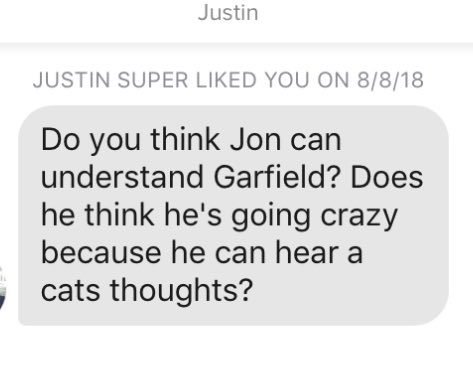Viewport: 473px width, 369px height.
Task: Click the word "SUPER" in the banner
Action: pos(153,80)
